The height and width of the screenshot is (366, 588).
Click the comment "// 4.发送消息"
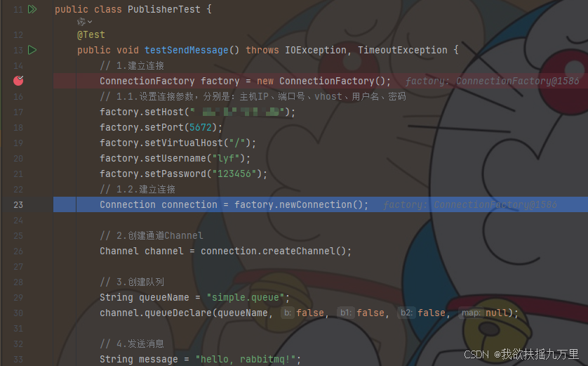pyautogui.click(x=132, y=344)
